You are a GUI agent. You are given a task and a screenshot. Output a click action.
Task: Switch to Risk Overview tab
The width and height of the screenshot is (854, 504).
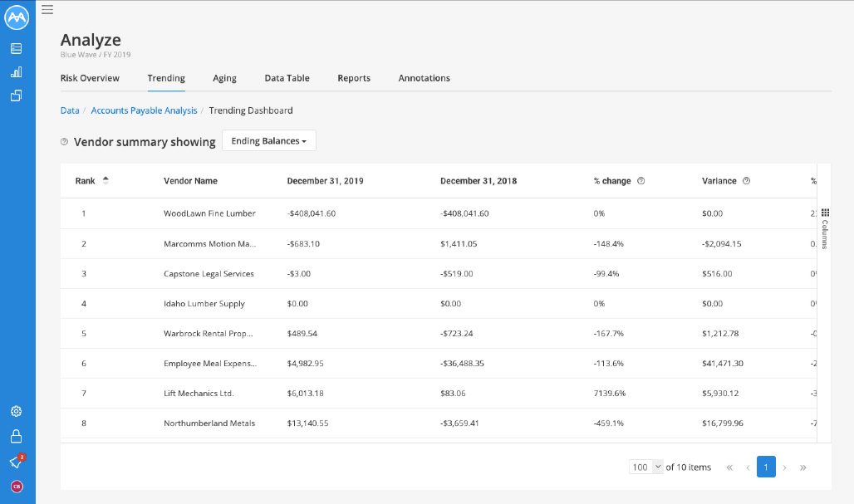pyautogui.click(x=90, y=78)
